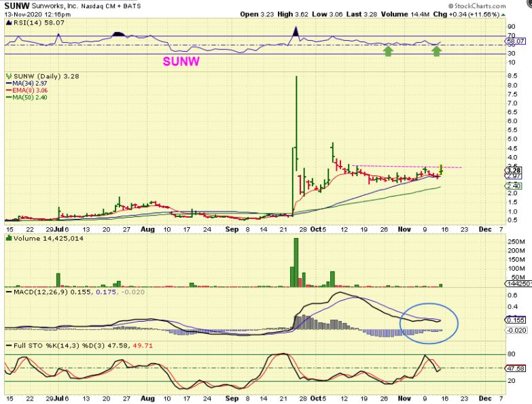Click the 0.155 MACD value tag on right axis
The height and width of the screenshot is (404, 532).
pos(516,320)
